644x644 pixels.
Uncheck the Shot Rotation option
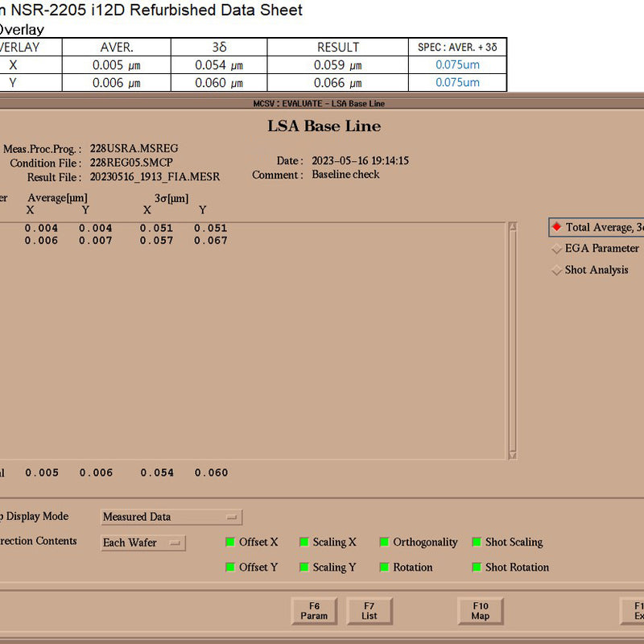pos(477,568)
